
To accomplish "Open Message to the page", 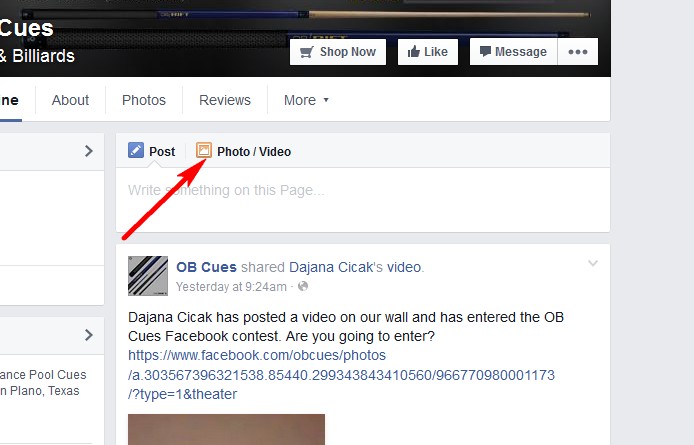I will point(513,52).
